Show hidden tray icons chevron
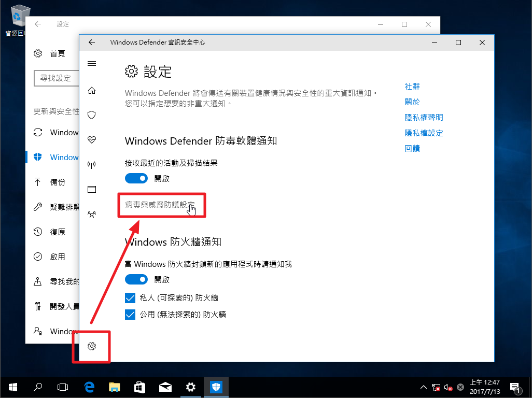The width and height of the screenshot is (532, 398). pyautogui.click(x=423, y=387)
